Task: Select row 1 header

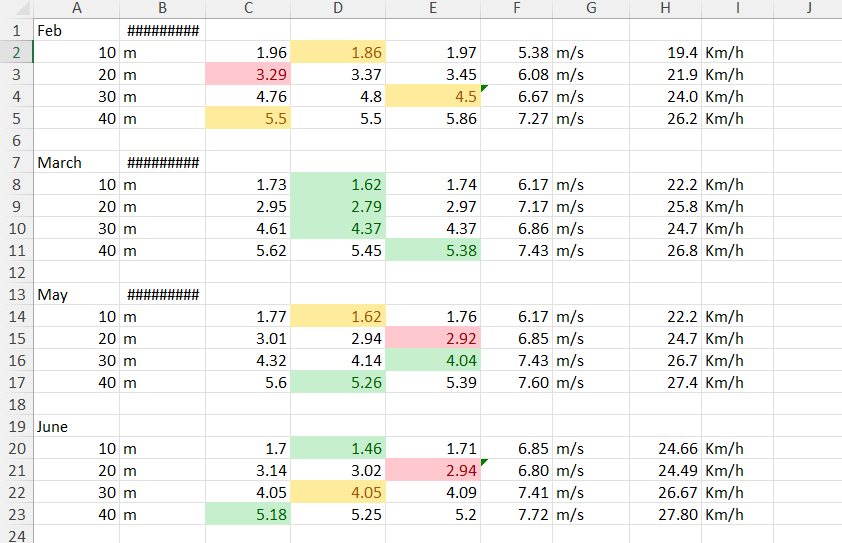Action: (x=16, y=30)
